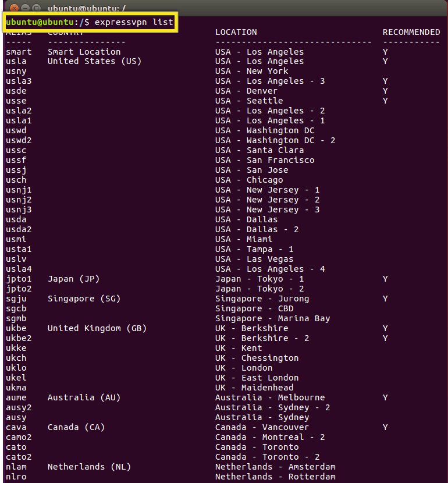Screen dimensions: 448x483
Task: Click 'USA - Seattle' location text
Action: [x=249, y=101]
